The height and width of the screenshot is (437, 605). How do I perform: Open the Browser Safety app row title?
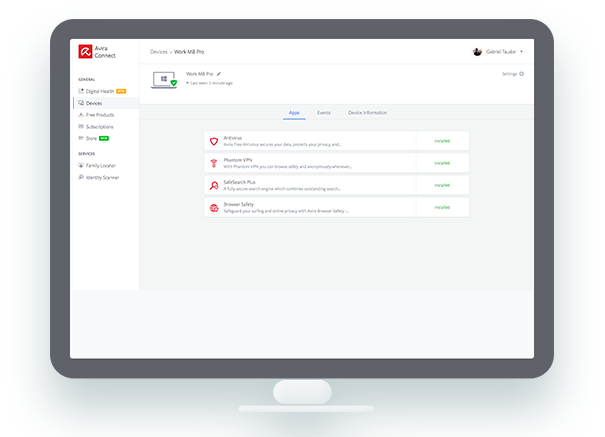tap(238, 204)
